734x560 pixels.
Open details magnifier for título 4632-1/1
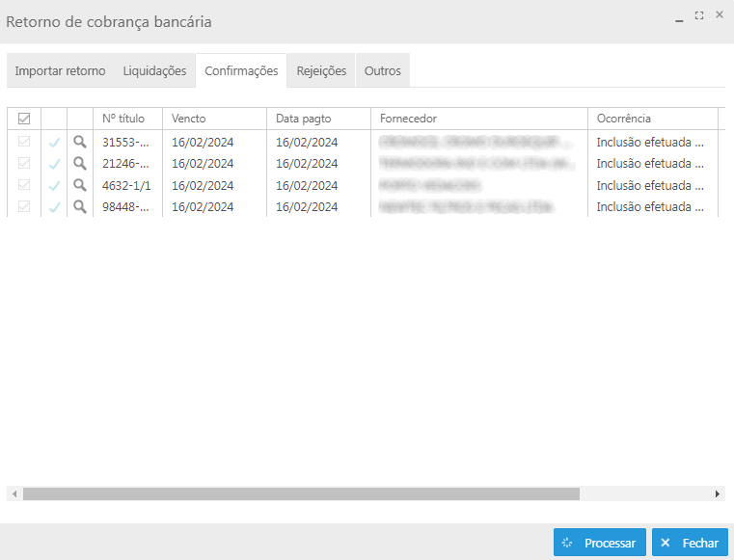(80, 185)
